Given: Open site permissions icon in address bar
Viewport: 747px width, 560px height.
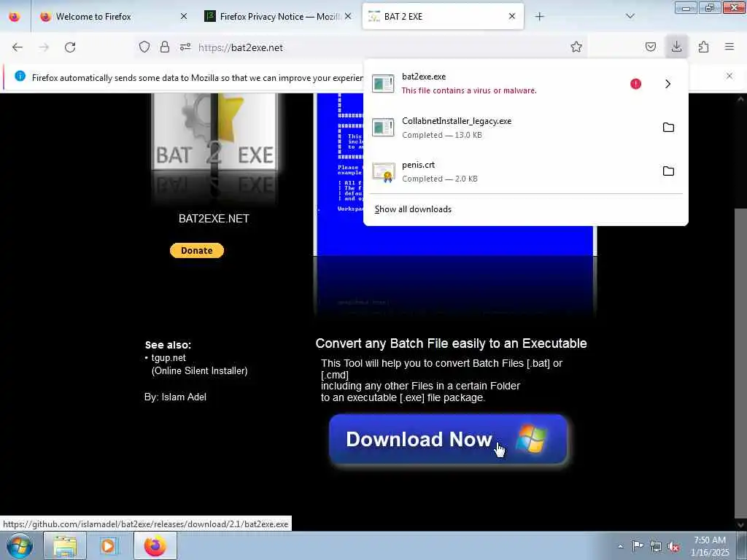Looking at the screenshot, I should [185, 47].
